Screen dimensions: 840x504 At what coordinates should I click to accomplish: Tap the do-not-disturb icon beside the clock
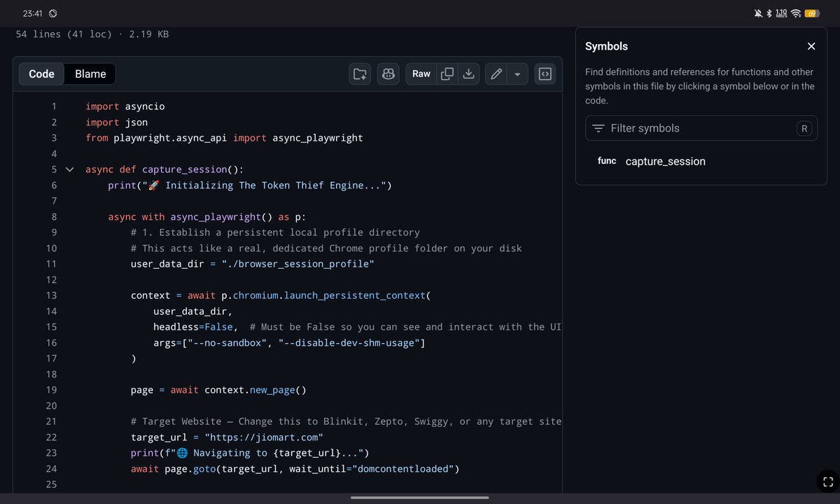(53, 13)
